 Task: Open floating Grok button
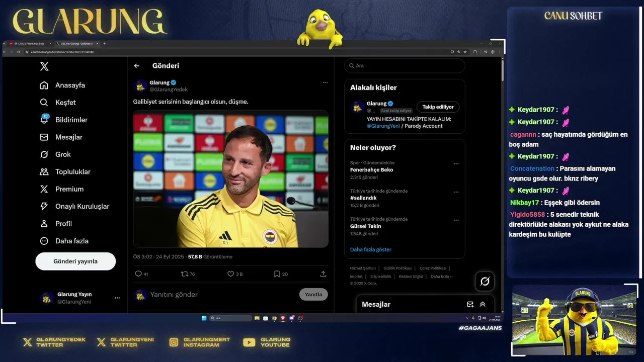pos(485,282)
